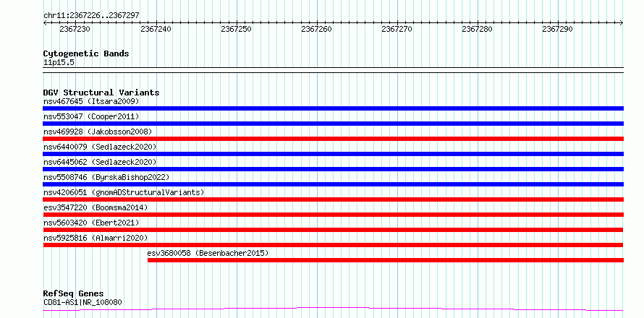Open nsv6440079 (Sedlazeck2020) variant label

pos(100,147)
